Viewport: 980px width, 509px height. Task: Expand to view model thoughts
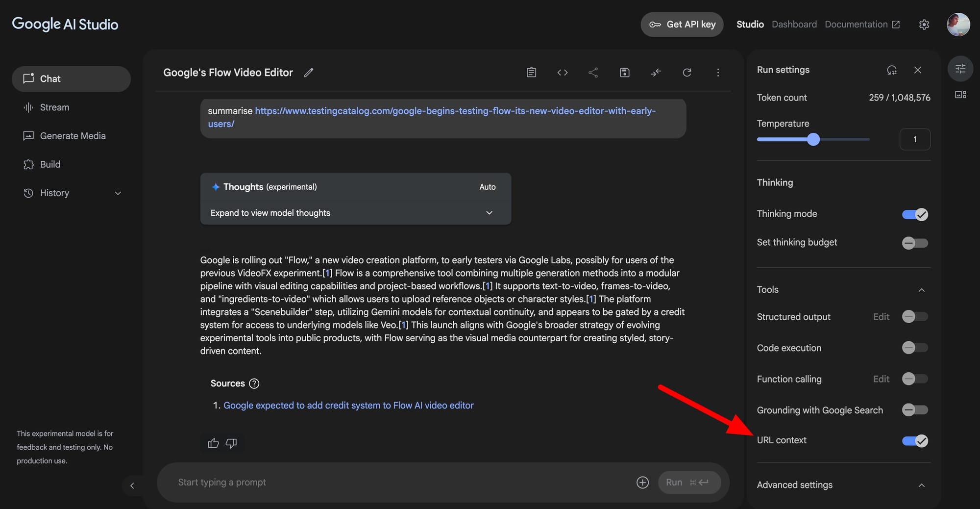coord(355,213)
